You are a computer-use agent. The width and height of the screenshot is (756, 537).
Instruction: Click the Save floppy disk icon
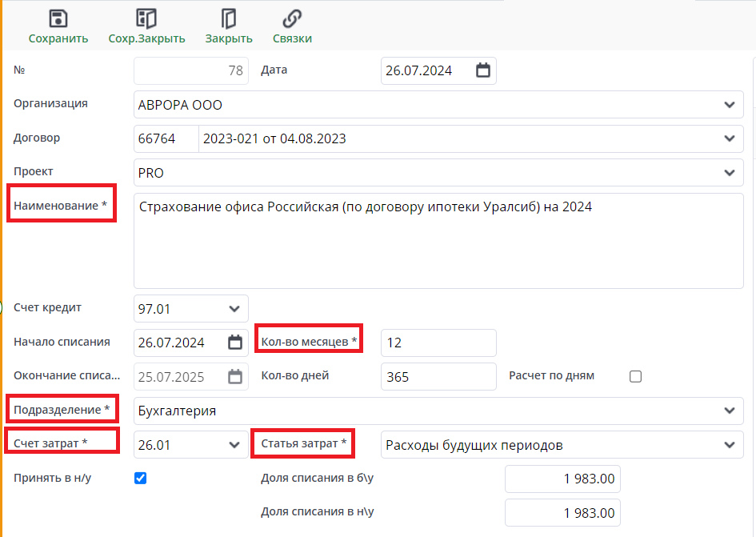pos(58,19)
